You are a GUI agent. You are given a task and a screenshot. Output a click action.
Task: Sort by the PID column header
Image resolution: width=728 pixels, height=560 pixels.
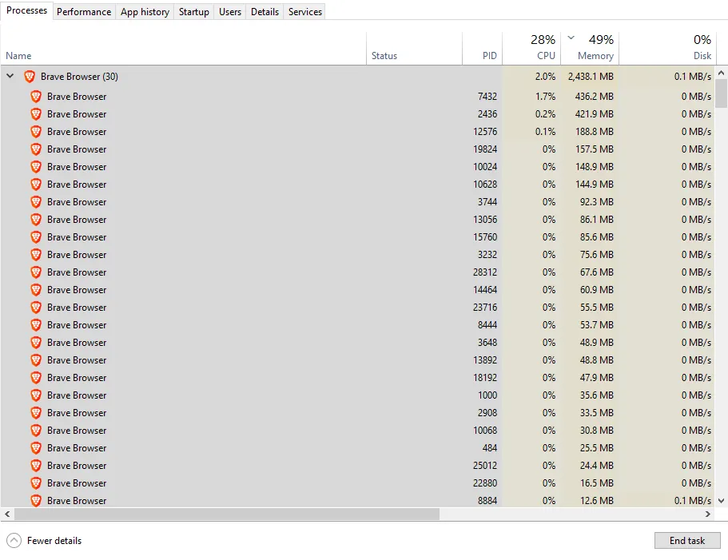482,48
